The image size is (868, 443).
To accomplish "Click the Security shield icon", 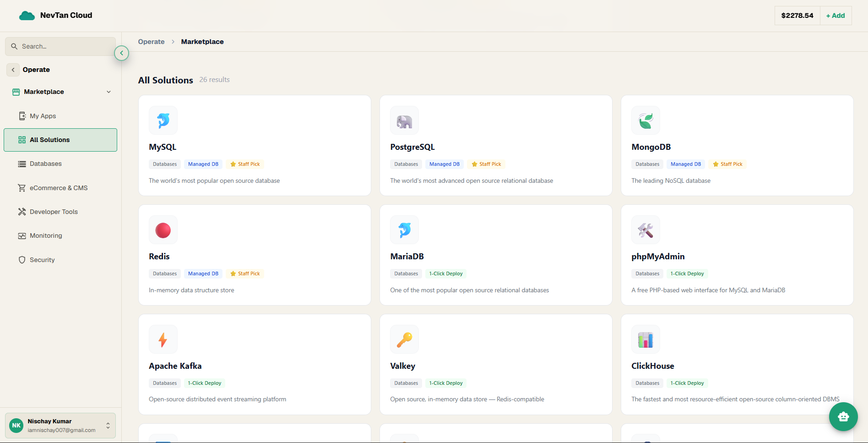I will coord(22,260).
